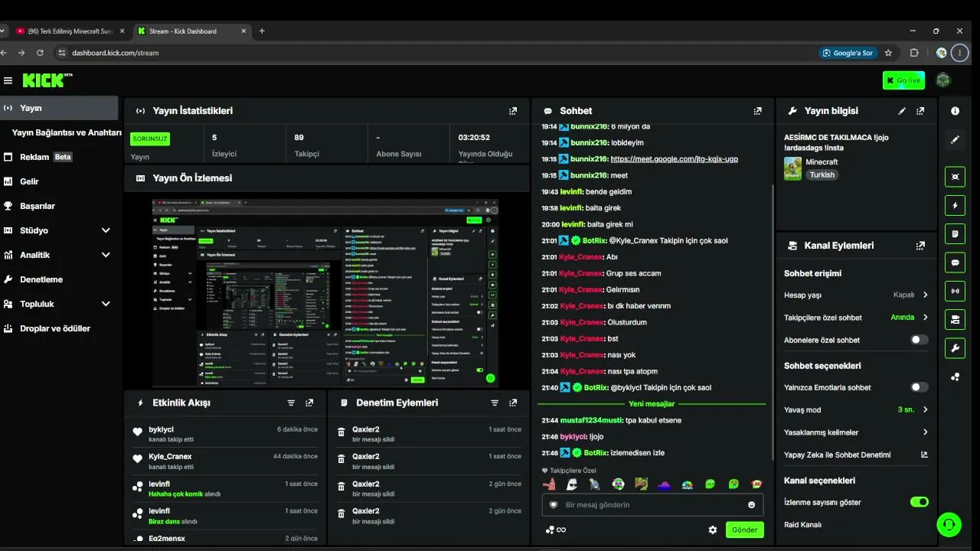Image resolution: width=980 pixels, height=551 pixels.
Task: Bookmark this page with the star icon
Action: click(888, 53)
